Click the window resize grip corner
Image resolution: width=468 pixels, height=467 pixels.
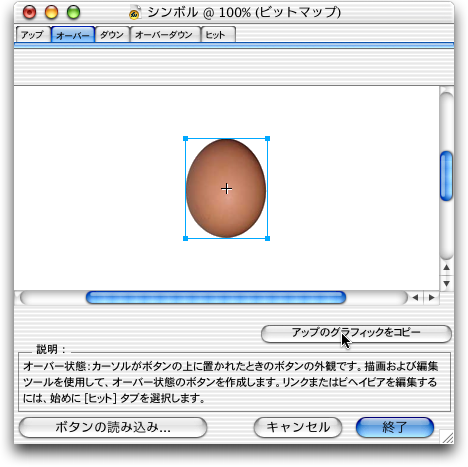tap(447, 437)
